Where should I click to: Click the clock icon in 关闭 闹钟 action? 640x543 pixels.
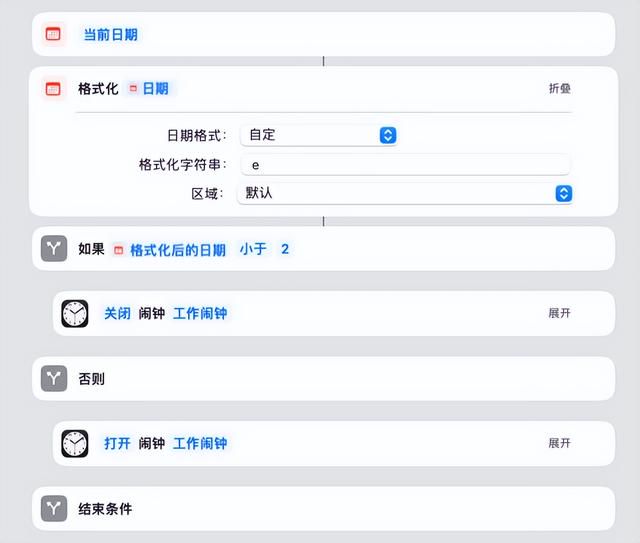coord(75,314)
